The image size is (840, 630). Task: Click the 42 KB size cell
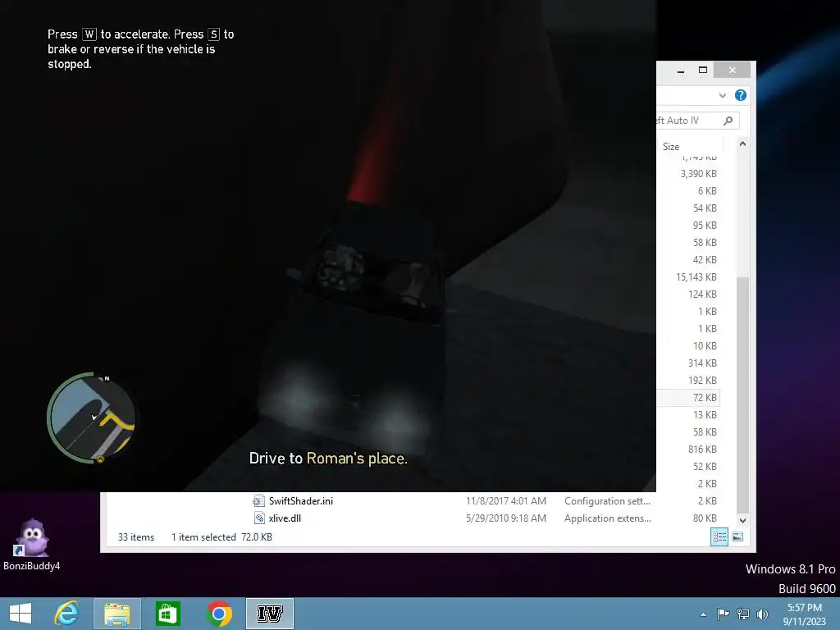click(x=705, y=260)
